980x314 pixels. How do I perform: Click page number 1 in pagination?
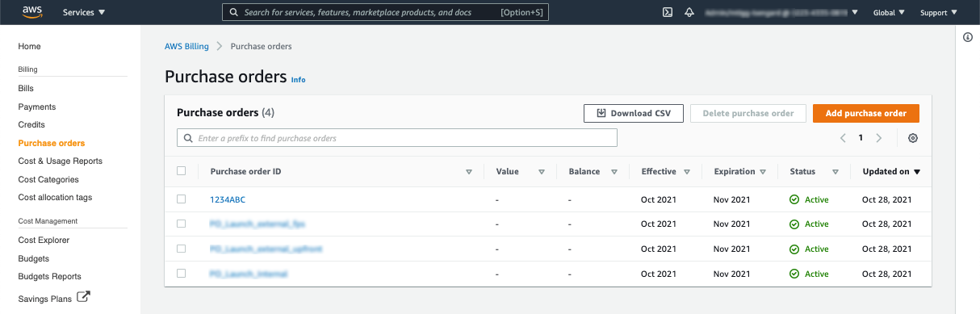[x=861, y=138]
